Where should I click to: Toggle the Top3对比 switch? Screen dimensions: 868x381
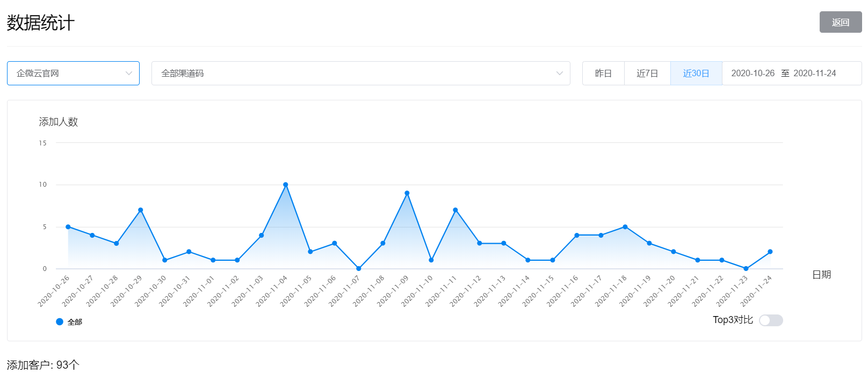[x=771, y=320]
